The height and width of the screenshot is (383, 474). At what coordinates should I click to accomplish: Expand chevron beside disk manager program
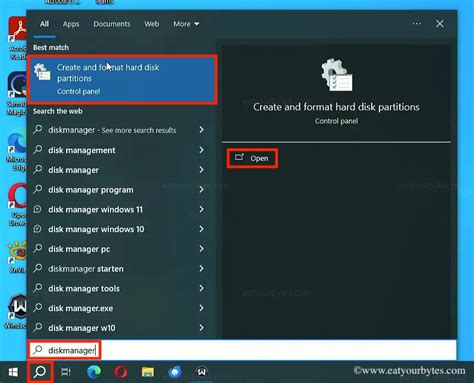click(x=201, y=189)
